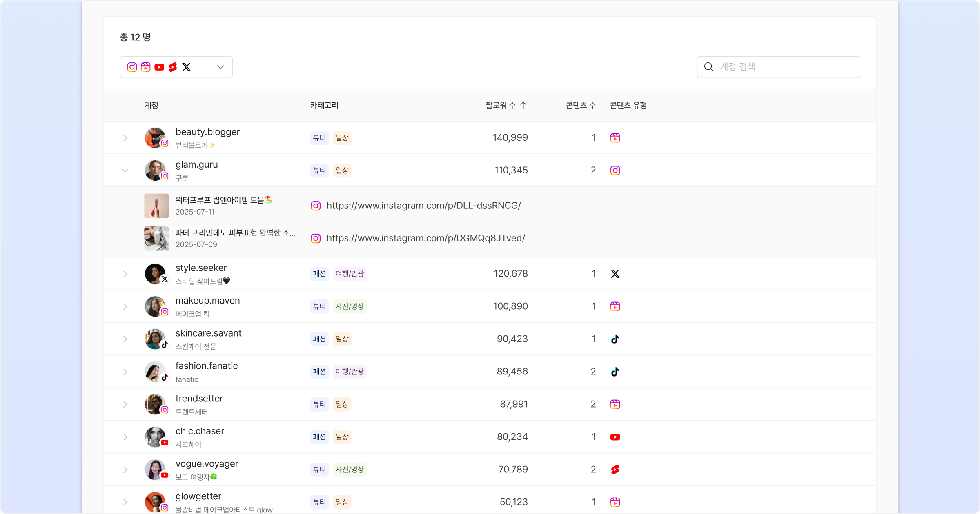Click YouTube icon in chic.chaser row
Viewport: 980px width, 514px height.
[615, 437]
